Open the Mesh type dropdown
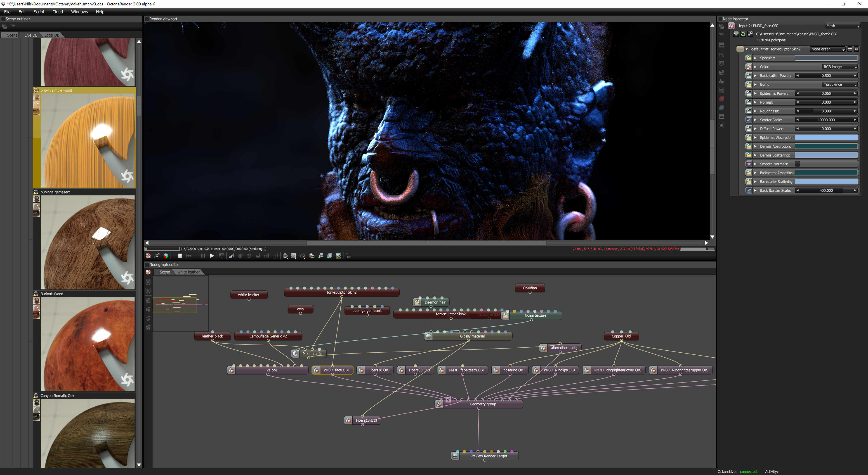This screenshot has height=475, width=868. 842,26
